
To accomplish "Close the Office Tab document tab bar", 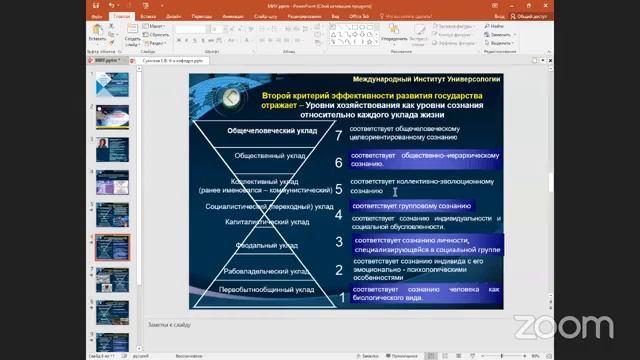I will (x=550, y=60).
